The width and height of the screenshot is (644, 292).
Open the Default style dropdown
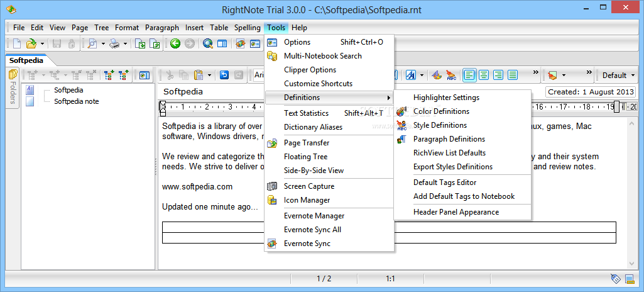pos(618,76)
